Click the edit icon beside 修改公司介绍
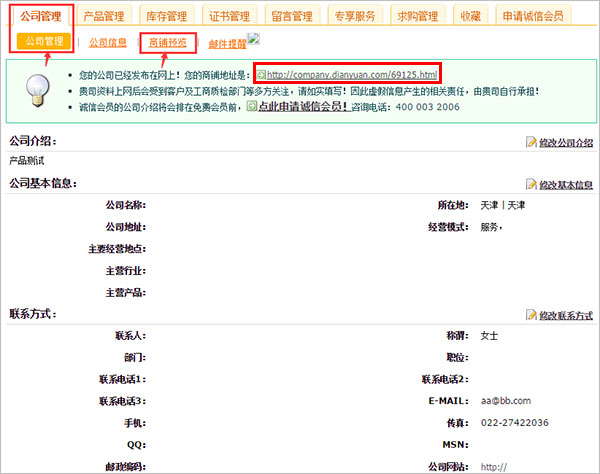This screenshot has height=474, width=600. point(531,143)
